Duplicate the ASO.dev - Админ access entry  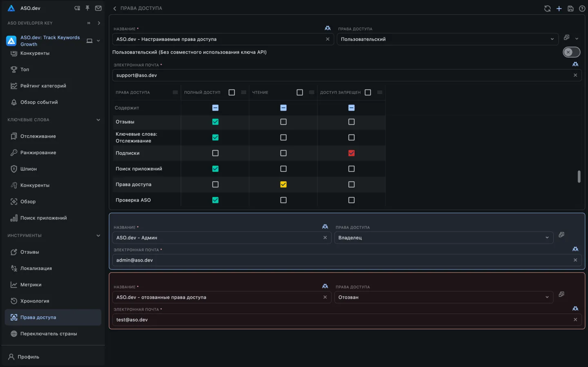click(561, 235)
